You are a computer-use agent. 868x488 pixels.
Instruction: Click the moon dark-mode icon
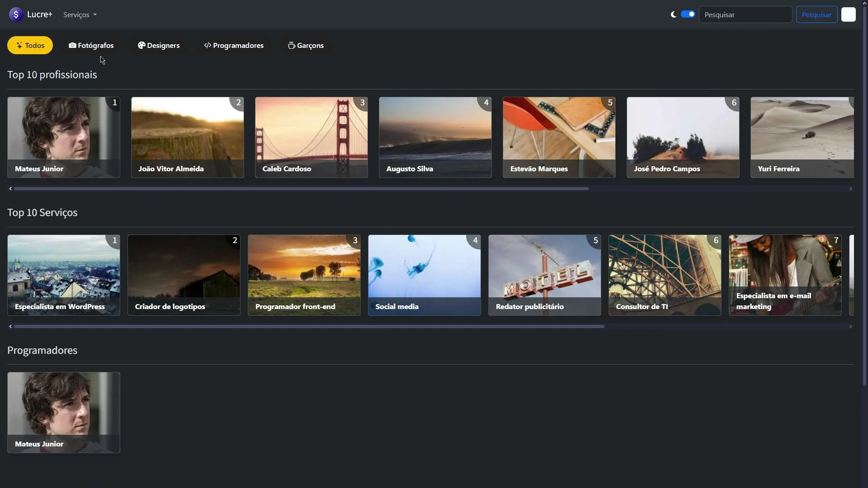(x=673, y=14)
